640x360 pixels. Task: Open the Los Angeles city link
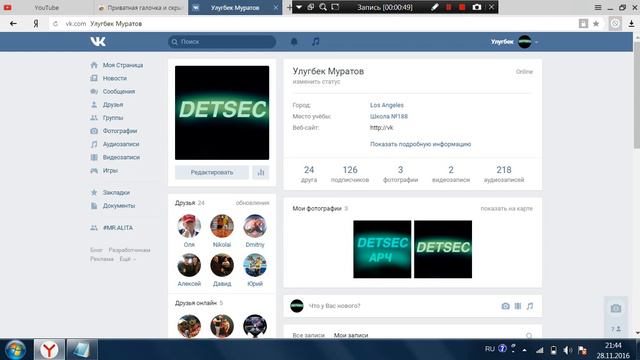[387, 105]
